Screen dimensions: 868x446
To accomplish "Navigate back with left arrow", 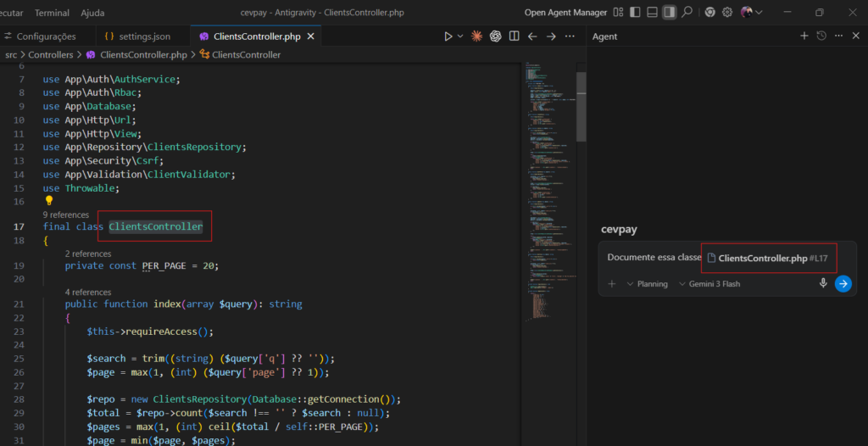I will (x=532, y=36).
